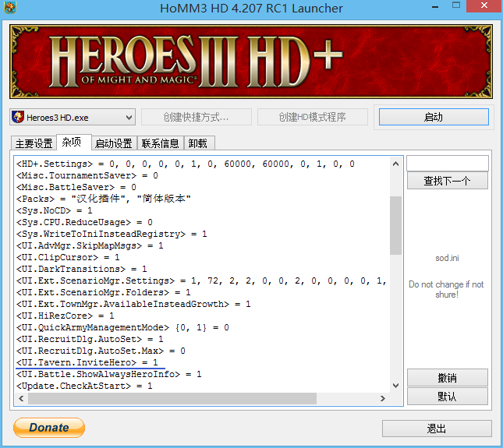This screenshot has width=503, height=448.
Task: Click the 撤消 undo button
Action: pos(447,378)
